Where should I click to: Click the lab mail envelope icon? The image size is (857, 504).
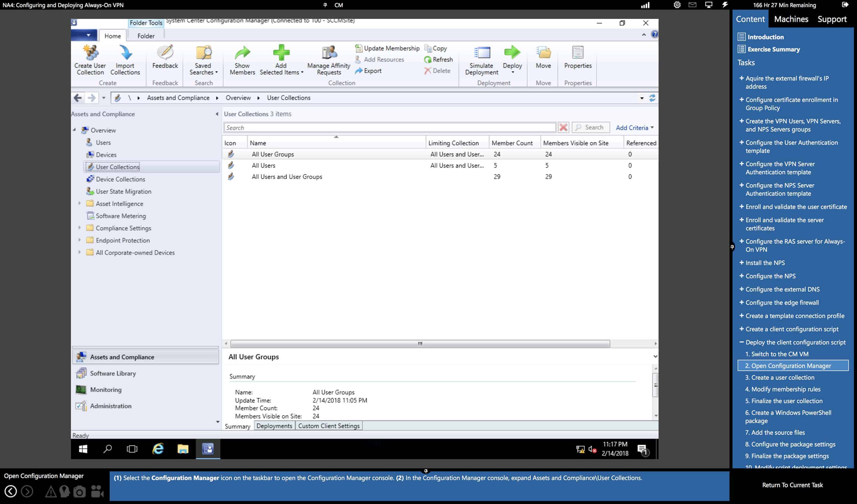point(692,5)
